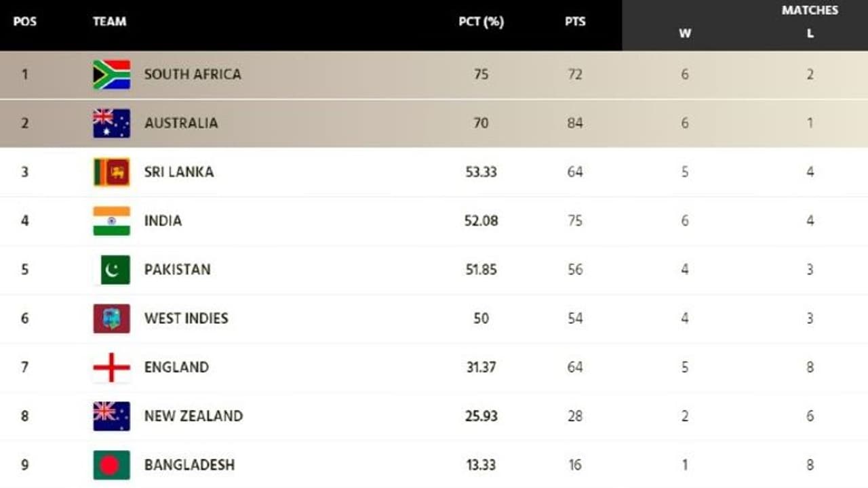
Task: Click the POS column header
Action: coord(25,22)
